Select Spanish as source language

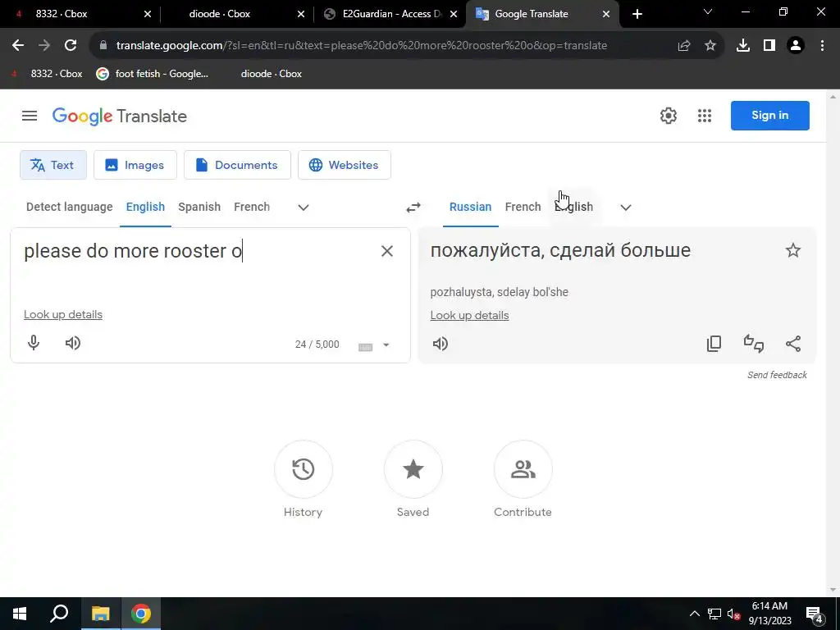point(199,207)
